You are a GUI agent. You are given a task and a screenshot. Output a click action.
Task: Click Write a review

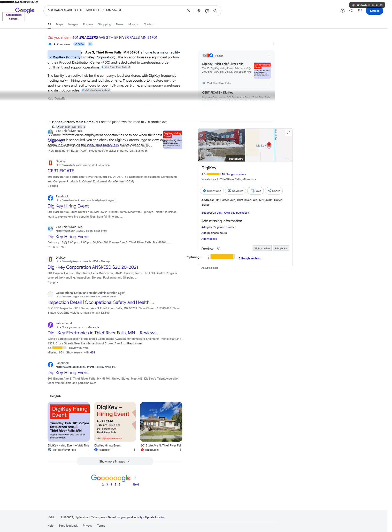pos(262,248)
